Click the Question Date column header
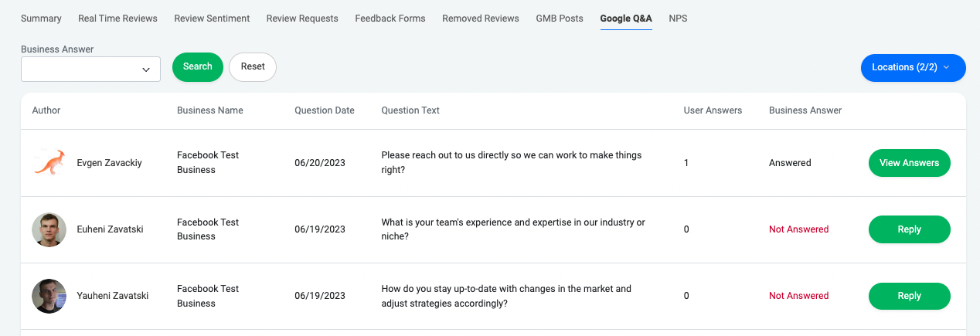The image size is (980, 336). click(325, 110)
